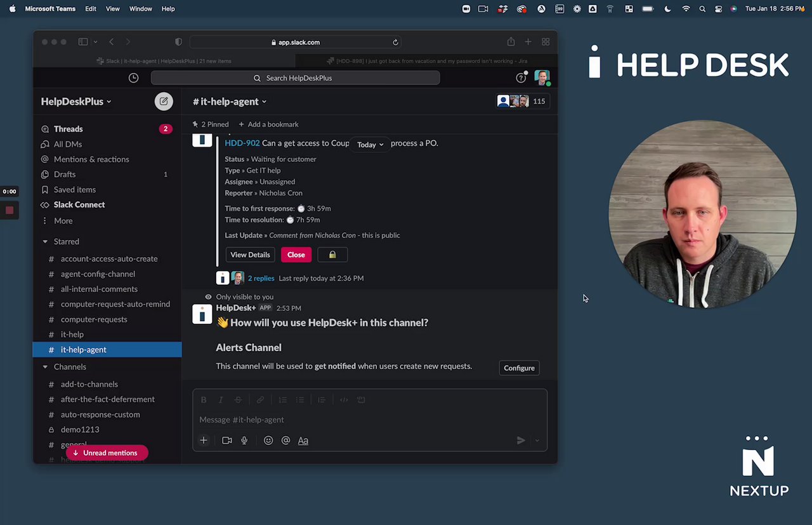Open the Today date dropdown
The height and width of the screenshot is (525, 812).
[370, 145]
